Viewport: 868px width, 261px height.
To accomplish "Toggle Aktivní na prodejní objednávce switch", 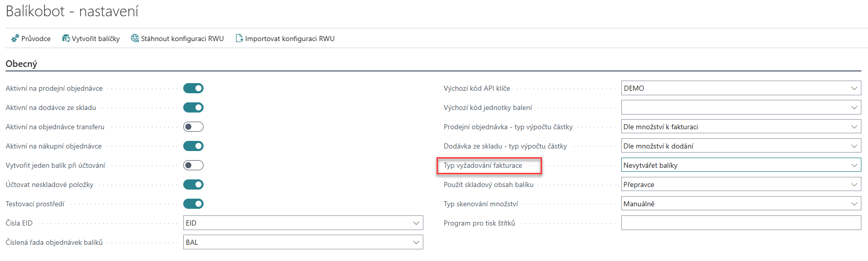I will pos(193,88).
